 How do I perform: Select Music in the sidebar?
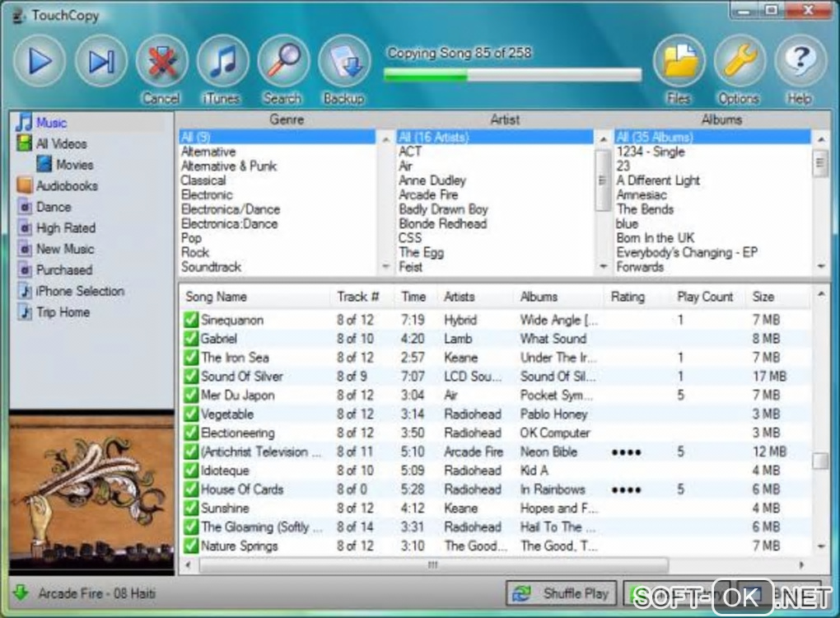51,123
